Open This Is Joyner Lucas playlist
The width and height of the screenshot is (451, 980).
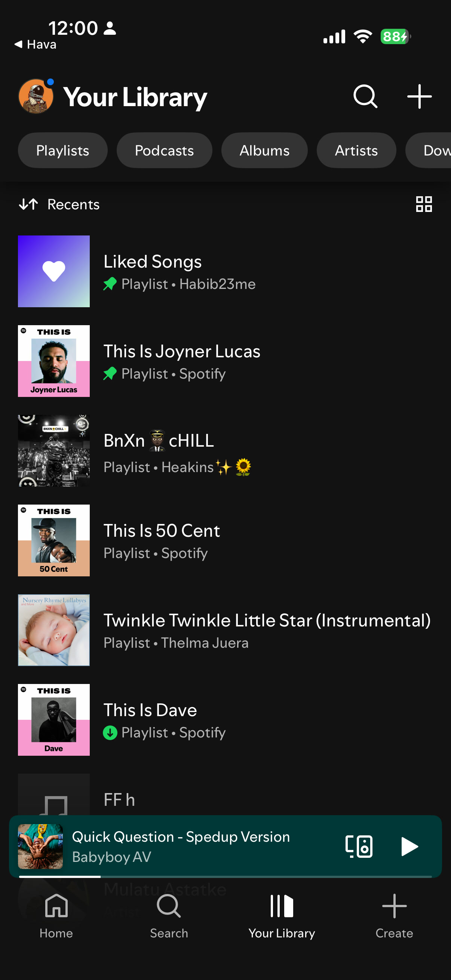coord(225,361)
